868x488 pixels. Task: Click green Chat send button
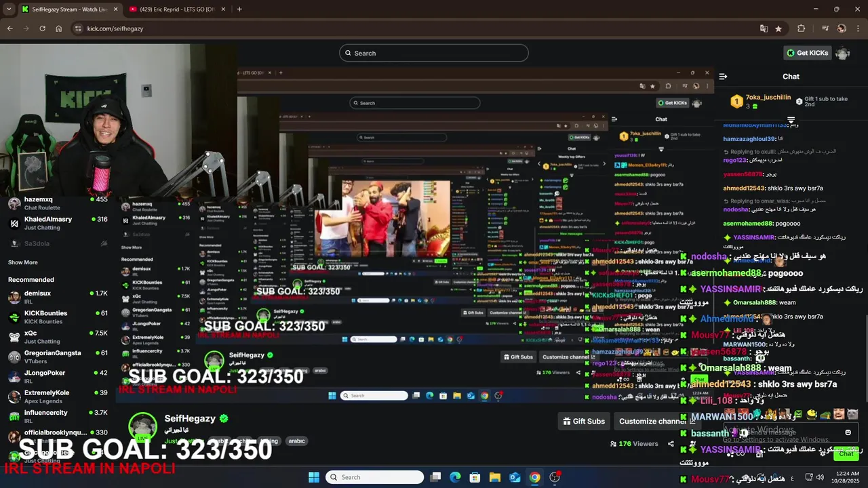[846, 453]
